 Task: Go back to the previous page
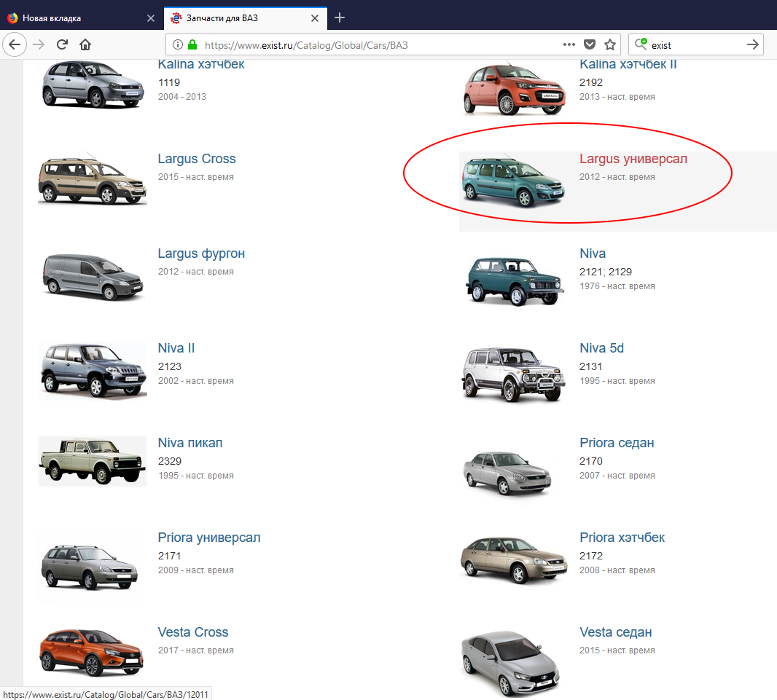(x=15, y=44)
